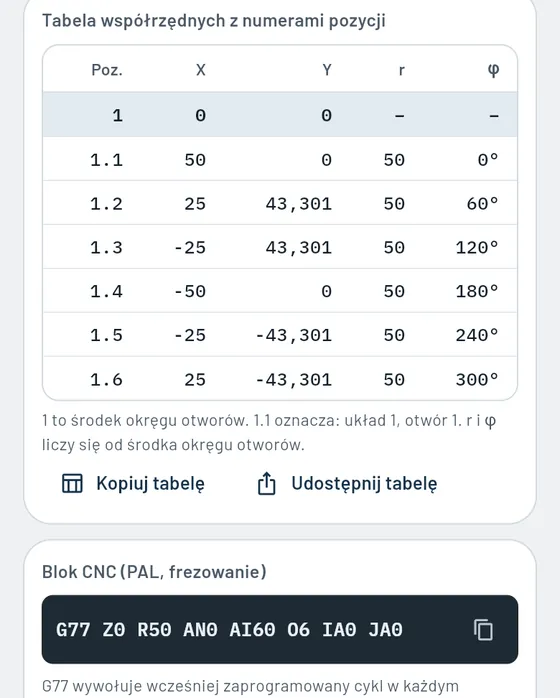Select table row 1.6 with 300° angle

pos(280,379)
